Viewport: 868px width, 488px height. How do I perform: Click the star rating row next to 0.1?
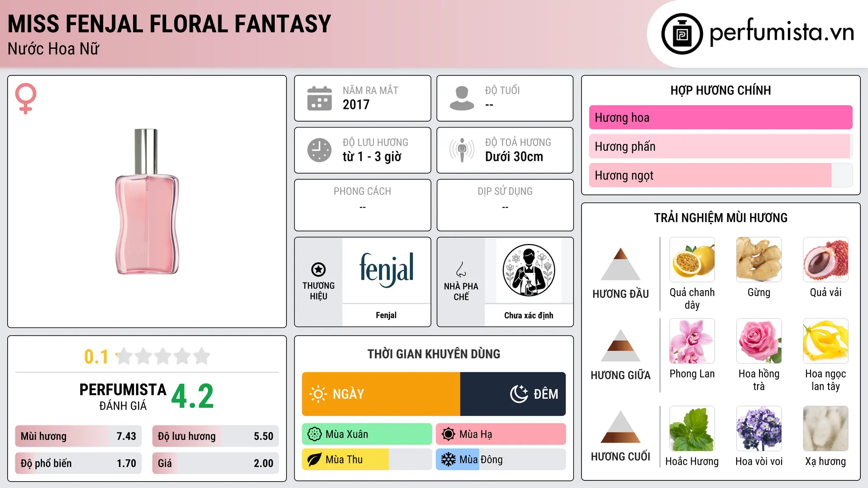point(163,356)
